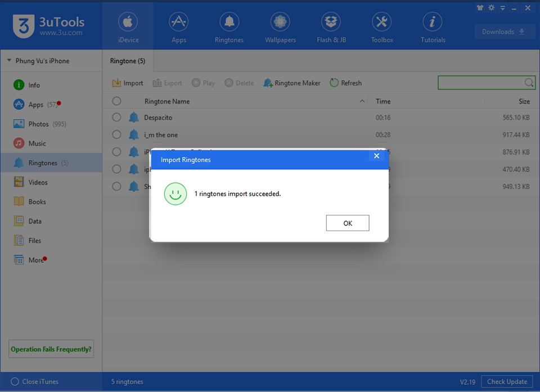Open the title bar dropdown menu arrow
Image resolution: width=540 pixels, height=392 pixels.
tap(502, 8)
